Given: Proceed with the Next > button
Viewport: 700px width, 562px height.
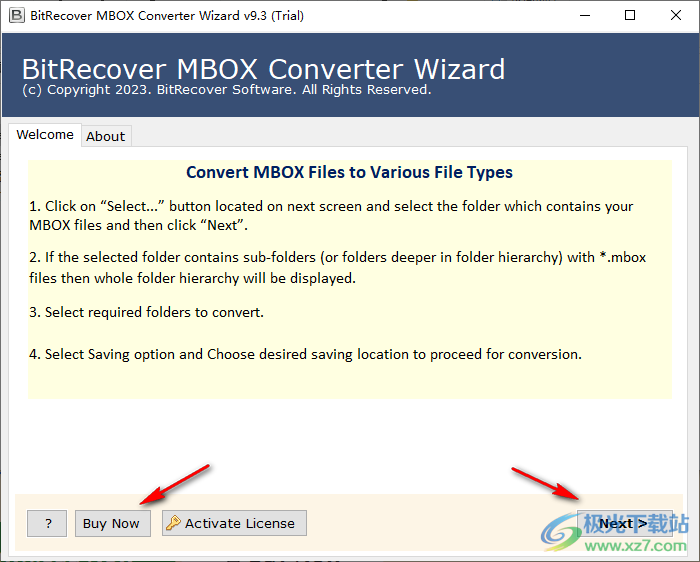Looking at the screenshot, I should coord(624,523).
